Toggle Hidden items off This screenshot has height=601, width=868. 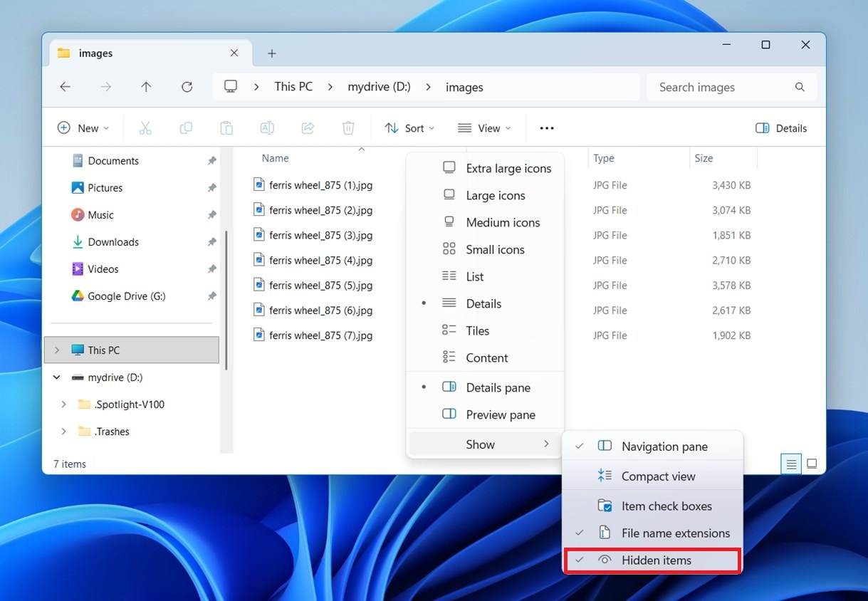click(x=652, y=560)
